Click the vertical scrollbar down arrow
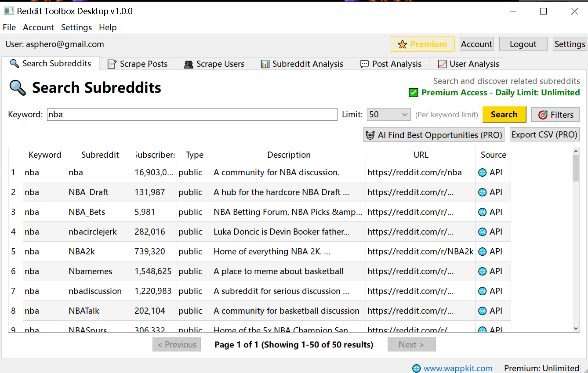Screen dimensions: 588x373 pyautogui.click(x=576, y=328)
